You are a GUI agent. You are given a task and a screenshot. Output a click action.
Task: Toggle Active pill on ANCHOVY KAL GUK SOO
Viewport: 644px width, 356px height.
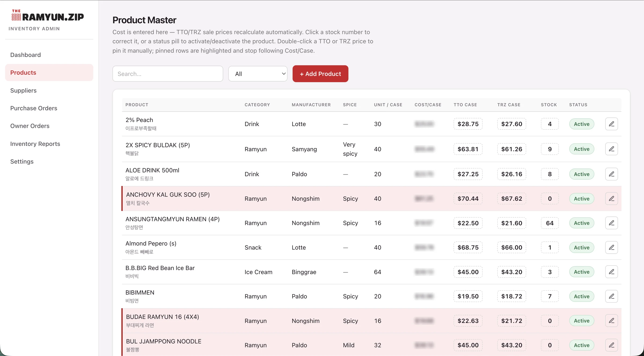(x=582, y=199)
